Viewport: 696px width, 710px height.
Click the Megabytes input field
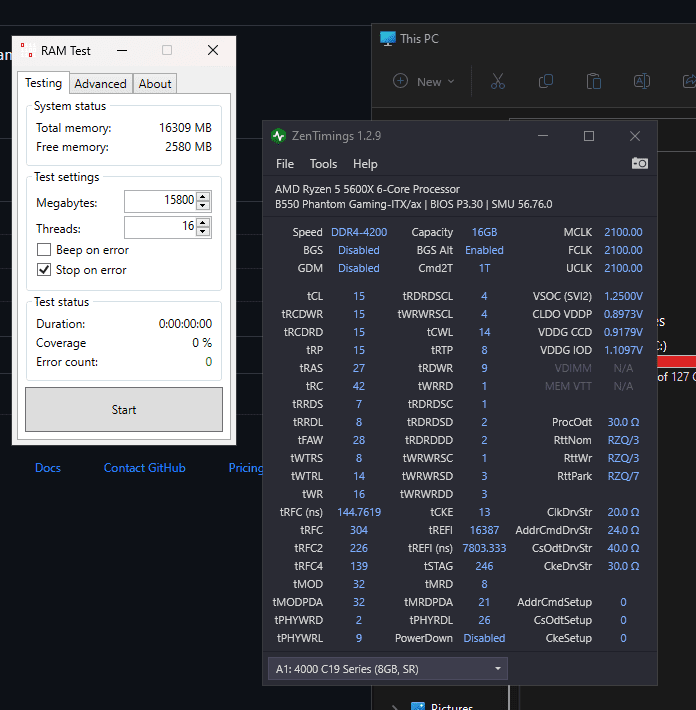pyautogui.click(x=160, y=201)
